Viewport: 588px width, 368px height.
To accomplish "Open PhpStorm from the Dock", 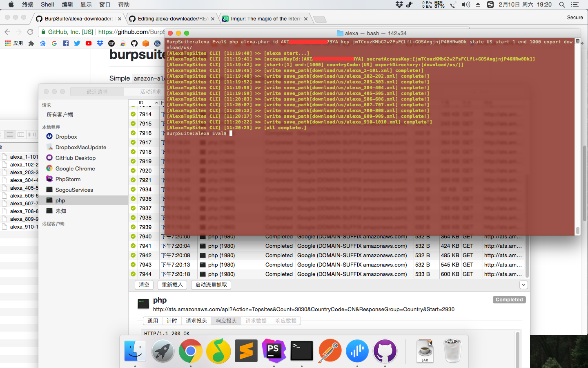I will point(274,351).
